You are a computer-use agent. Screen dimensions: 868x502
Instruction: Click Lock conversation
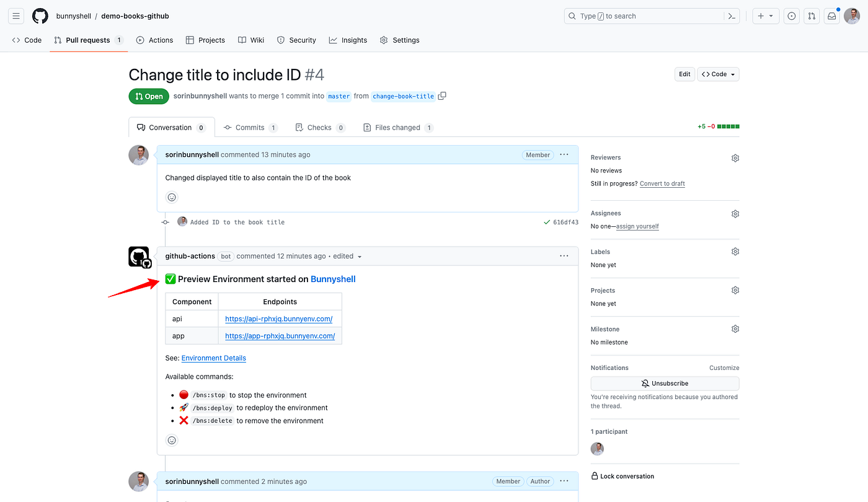622,477
